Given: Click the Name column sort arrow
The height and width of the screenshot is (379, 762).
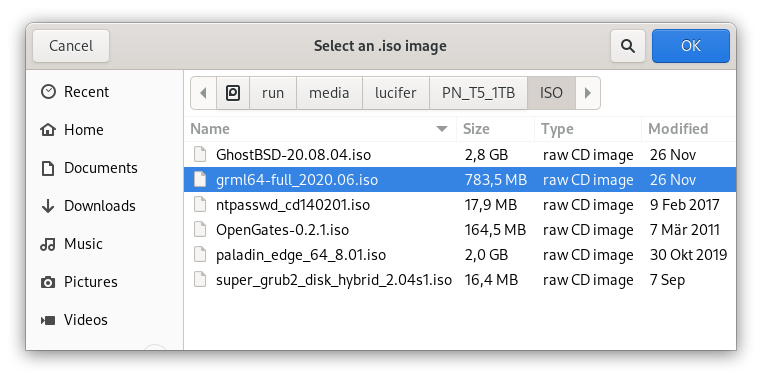Looking at the screenshot, I should click(442, 129).
